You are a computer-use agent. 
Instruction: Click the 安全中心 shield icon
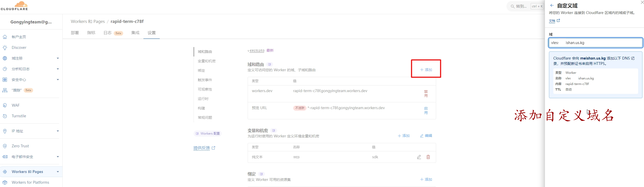click(5, 80)
